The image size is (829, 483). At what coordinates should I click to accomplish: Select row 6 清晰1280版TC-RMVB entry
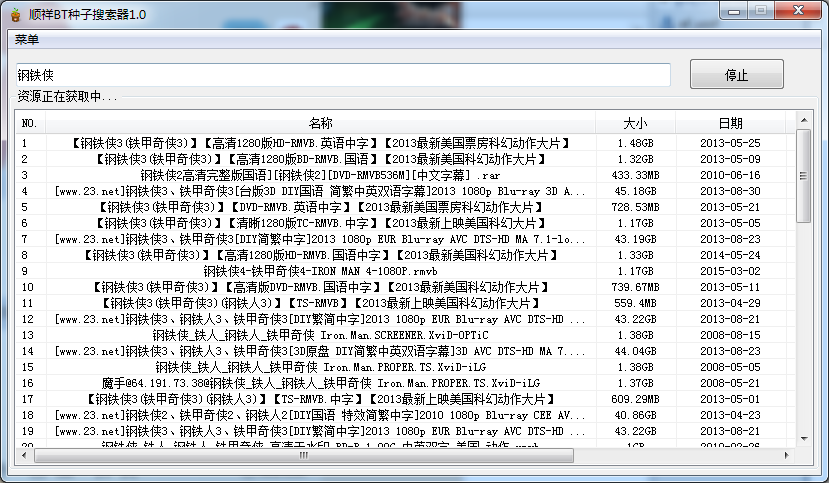point(406,223)
